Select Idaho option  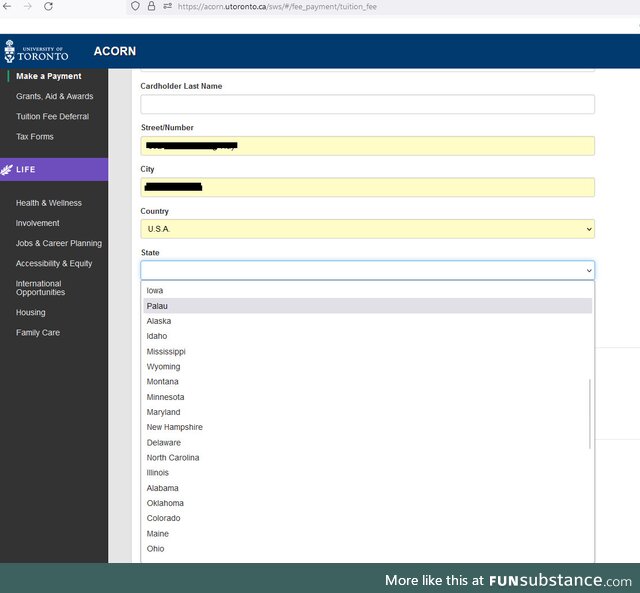coord(367,336)
